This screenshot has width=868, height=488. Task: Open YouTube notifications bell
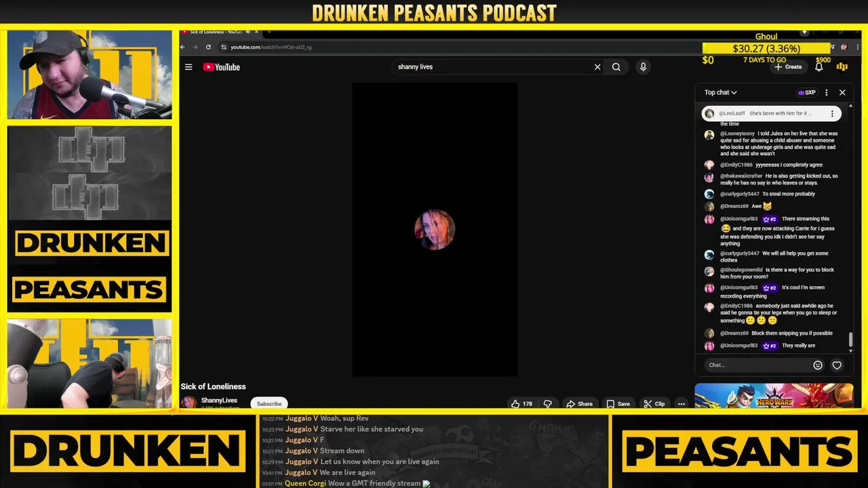(819, 67)
